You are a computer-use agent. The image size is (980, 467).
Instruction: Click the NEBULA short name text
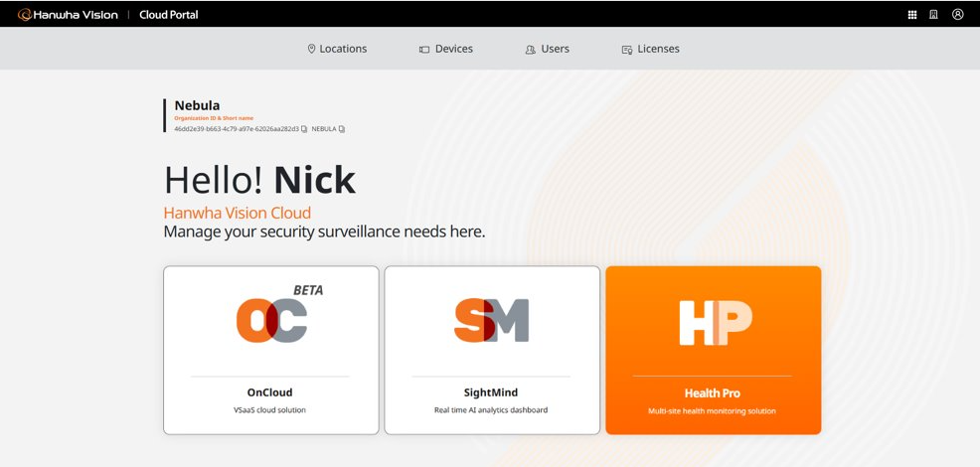(324, 129)
